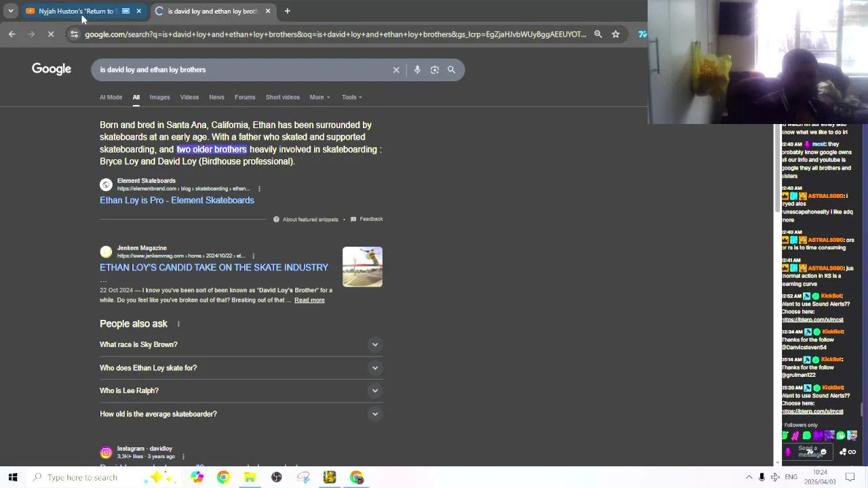The image size is (868, 488).
Task: Switch to Images results
Action: [159, 97]
